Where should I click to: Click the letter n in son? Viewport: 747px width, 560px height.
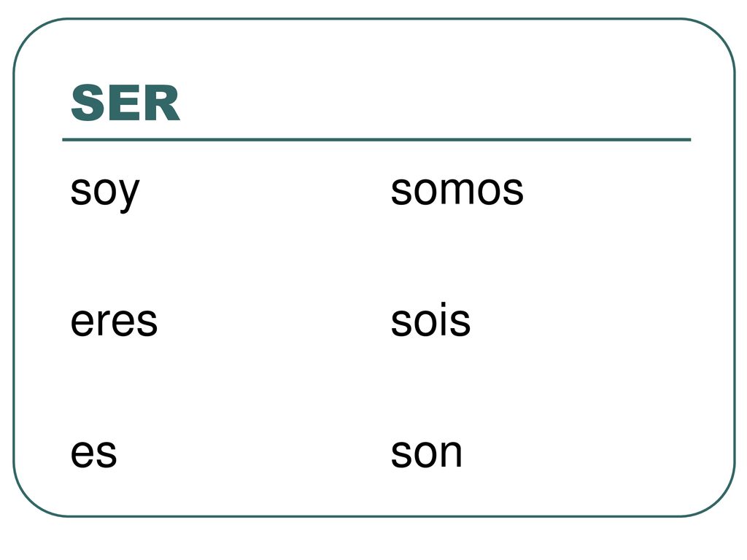coord(451,453)
